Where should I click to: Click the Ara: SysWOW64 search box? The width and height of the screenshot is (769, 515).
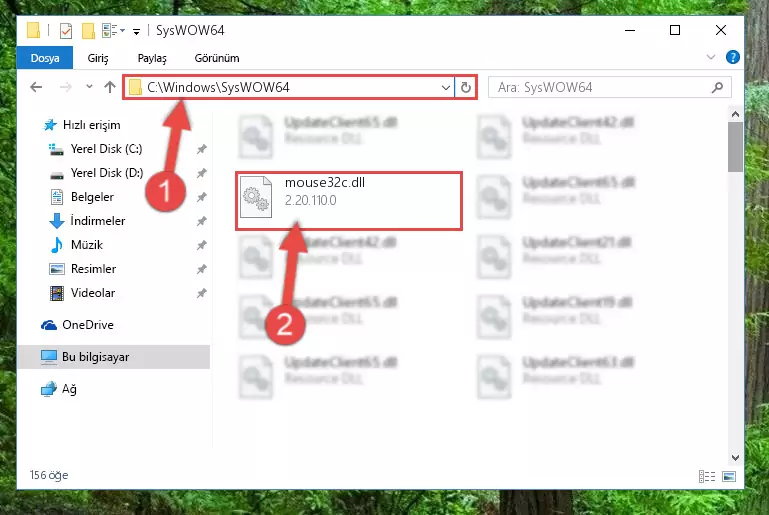(x=610, y=87)
